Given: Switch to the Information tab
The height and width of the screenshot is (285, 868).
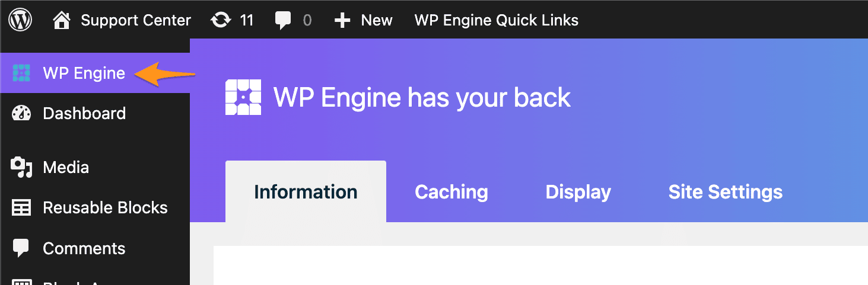Looking at the screenshot, I should pos(306,192).
